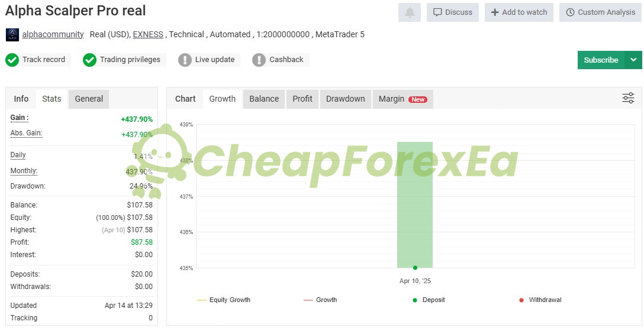
Task: Click the Gain value +437.90%
Action: point(137,119)
